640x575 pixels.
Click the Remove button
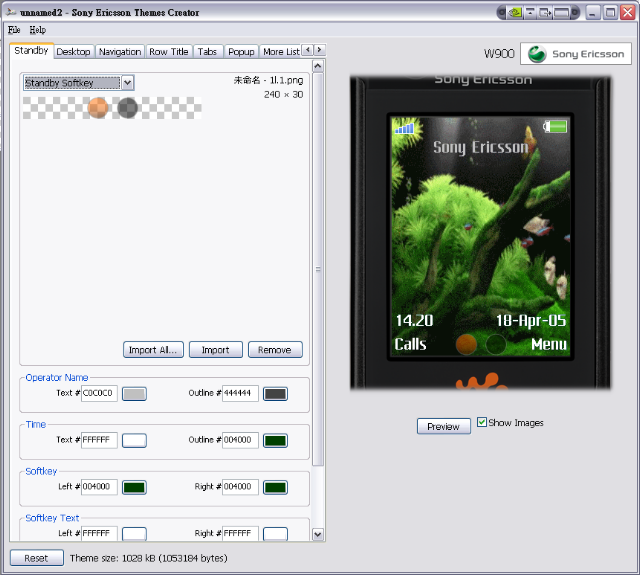point(275,350)
